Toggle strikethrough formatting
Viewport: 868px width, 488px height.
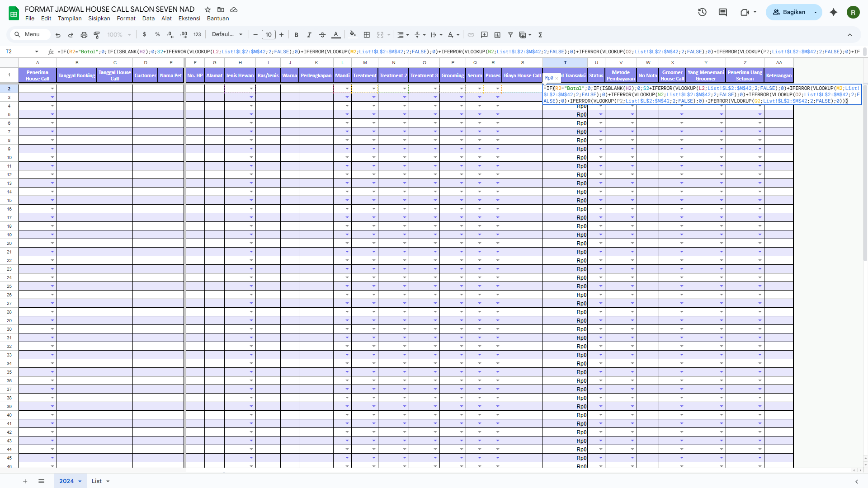322,35
